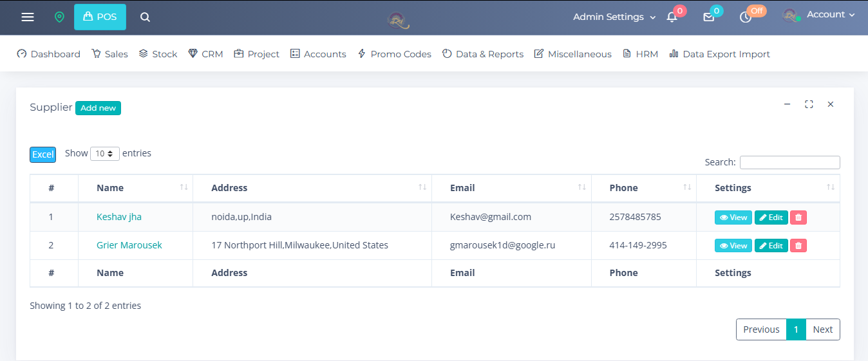Image resolution: width=868 pixels, height=361 pixels.
Task: Click the Add new supplier button
Action: [x=98, y=108]
